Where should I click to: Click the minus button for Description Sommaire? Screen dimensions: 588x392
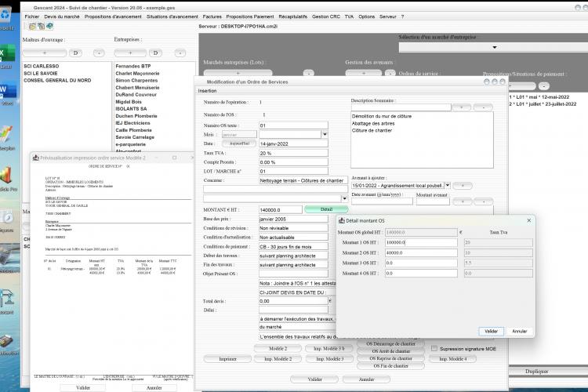point(483,107)
